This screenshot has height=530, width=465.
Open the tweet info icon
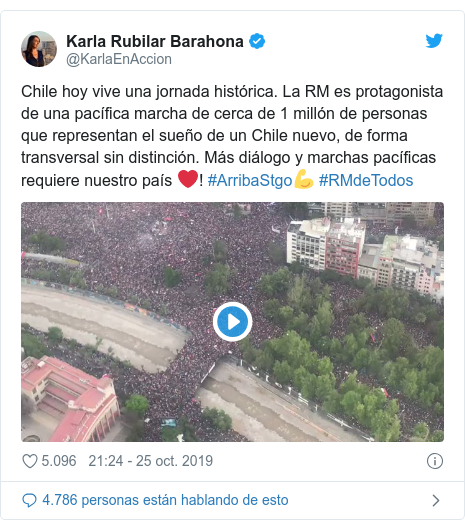point(435,461)
